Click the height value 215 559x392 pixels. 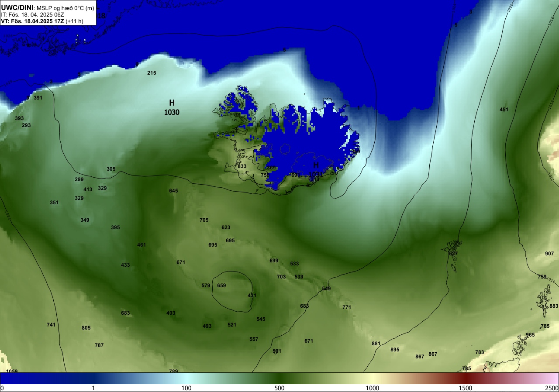152,73
